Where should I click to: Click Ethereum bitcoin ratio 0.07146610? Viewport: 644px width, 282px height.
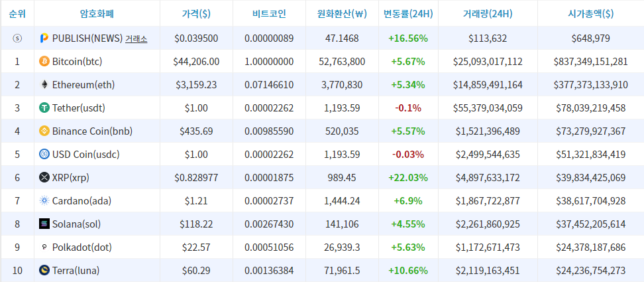tap(269, 85)
